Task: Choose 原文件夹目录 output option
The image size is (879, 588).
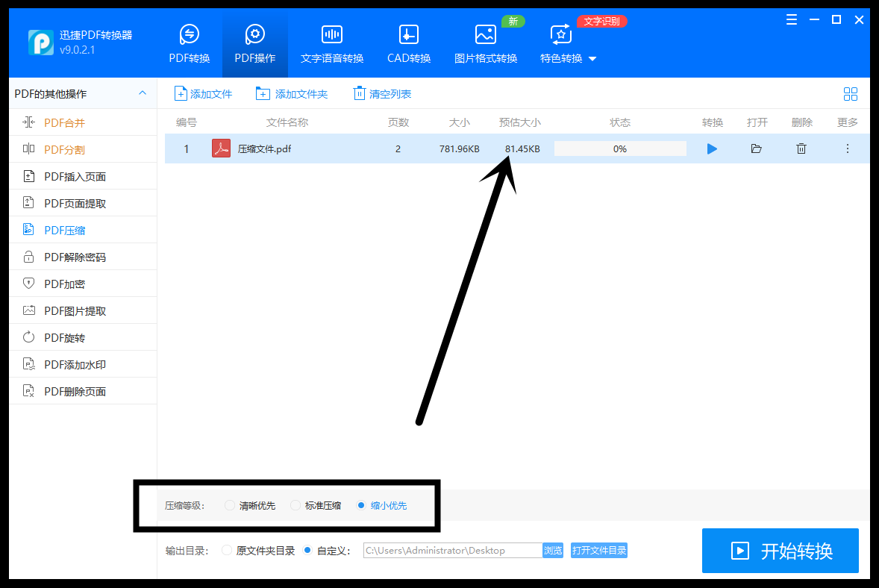Action: 258,551
